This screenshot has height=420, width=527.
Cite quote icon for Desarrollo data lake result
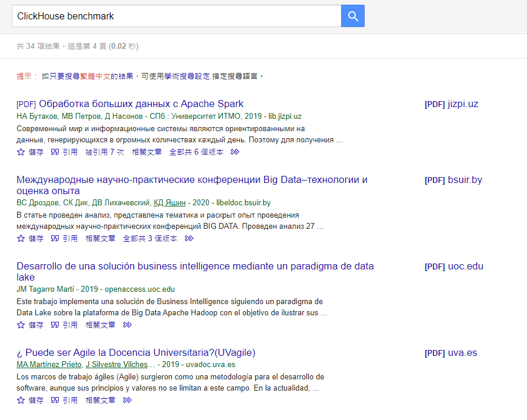(x=55, y=325)
